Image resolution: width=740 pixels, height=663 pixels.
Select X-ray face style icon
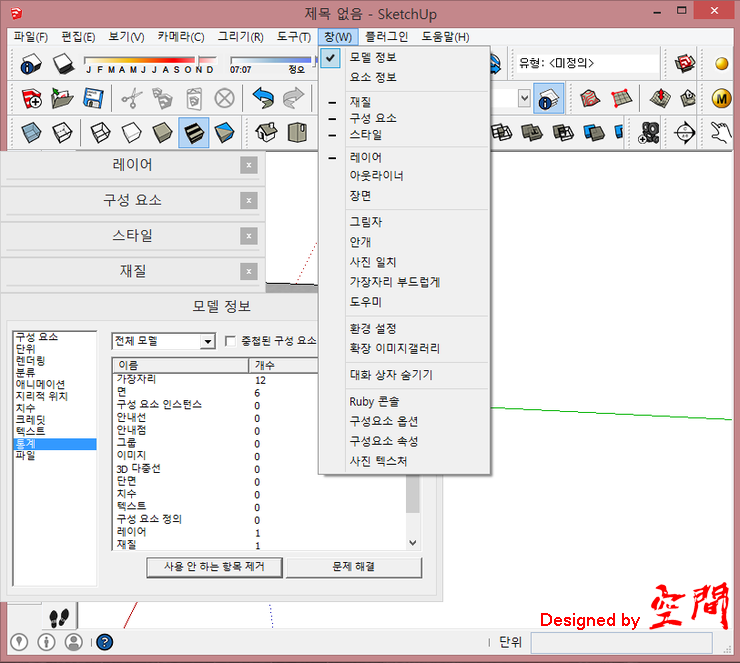[31, 133]
